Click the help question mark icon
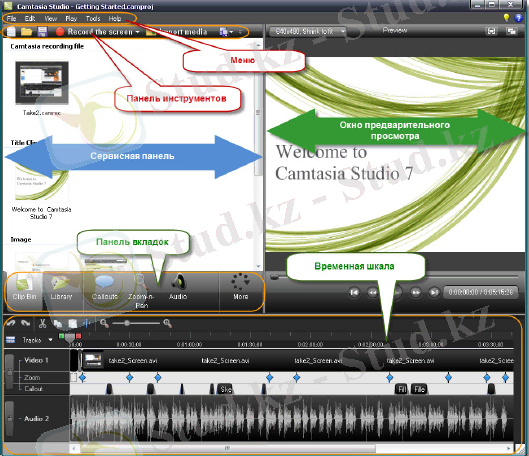This screenshot has width=529, height=456. [x=519, y=18]
